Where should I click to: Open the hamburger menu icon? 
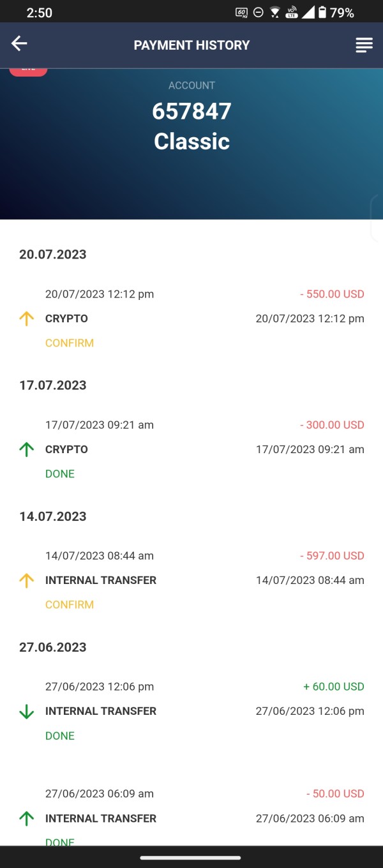click(x=364, y=45)
